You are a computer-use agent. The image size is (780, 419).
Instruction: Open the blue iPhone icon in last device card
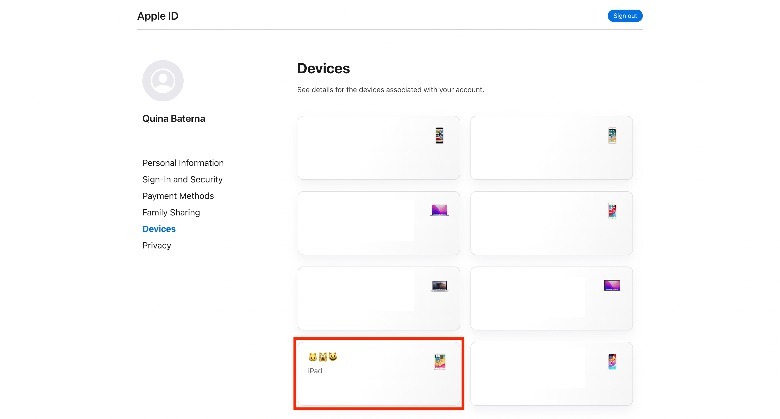(x=612, y=361)
